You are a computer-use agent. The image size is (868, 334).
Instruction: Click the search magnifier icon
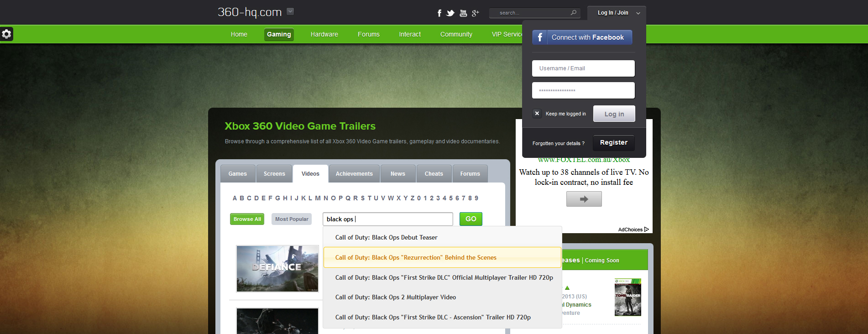(x=574, y=13)
